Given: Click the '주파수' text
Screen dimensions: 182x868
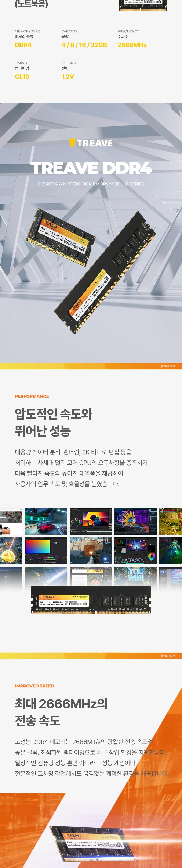Looking at the screenshot, I should 123,36.
